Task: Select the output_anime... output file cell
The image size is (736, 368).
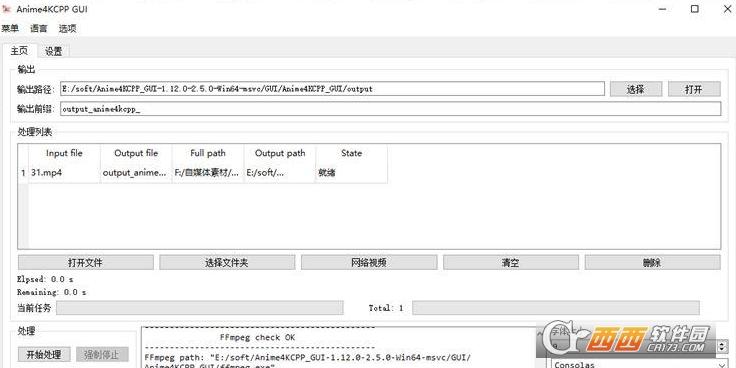Action: [x=136, y=173]
